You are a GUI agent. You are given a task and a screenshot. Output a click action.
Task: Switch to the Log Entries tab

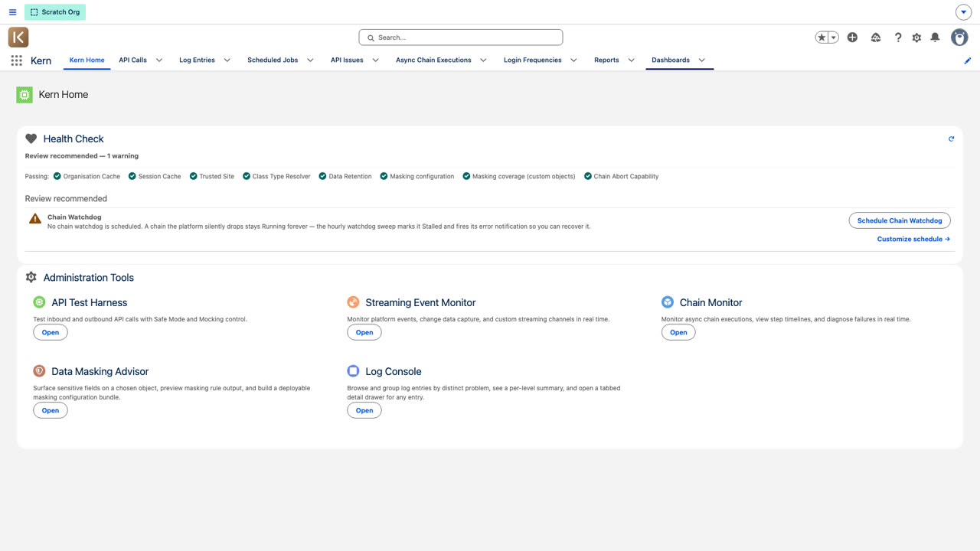(x=197, y=60)
